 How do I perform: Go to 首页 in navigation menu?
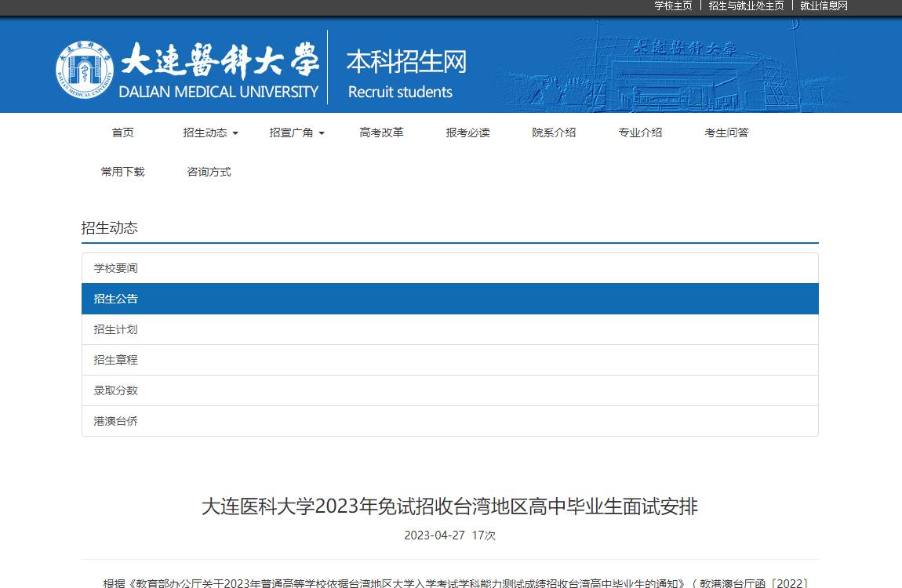click(x=122, y=132)
